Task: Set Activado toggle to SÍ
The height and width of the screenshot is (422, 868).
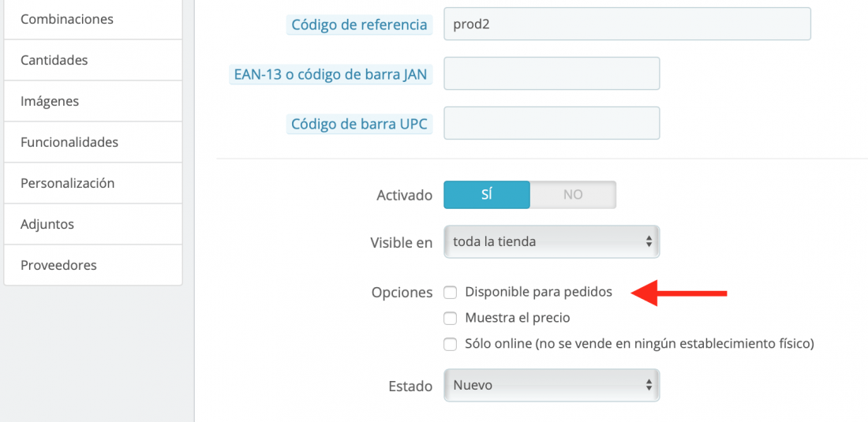Action: (x=487, y=195)
